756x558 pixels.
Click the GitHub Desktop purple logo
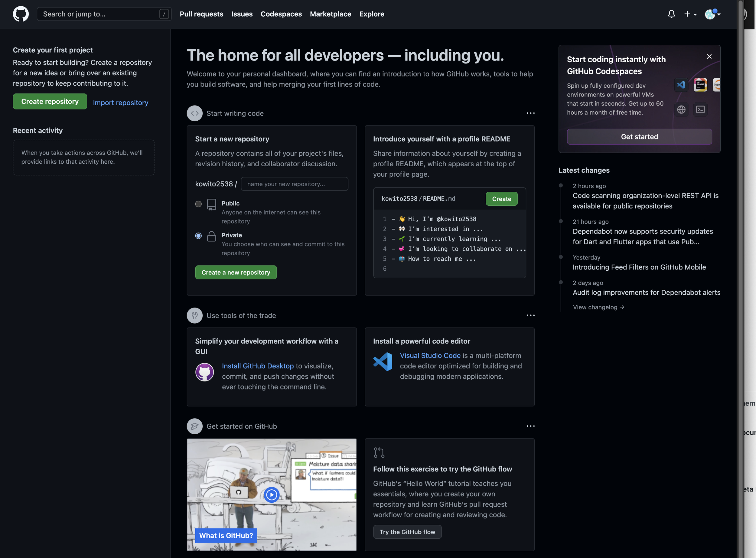205,372
